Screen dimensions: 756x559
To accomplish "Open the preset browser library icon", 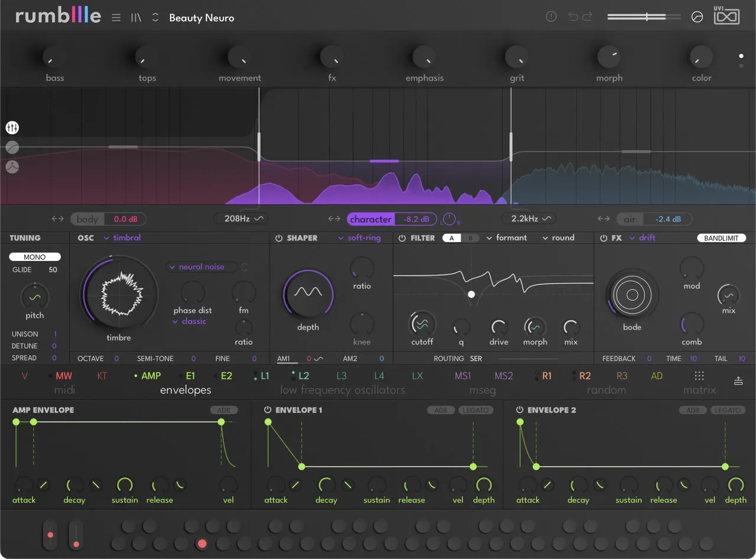I will [x=136, y=17].
